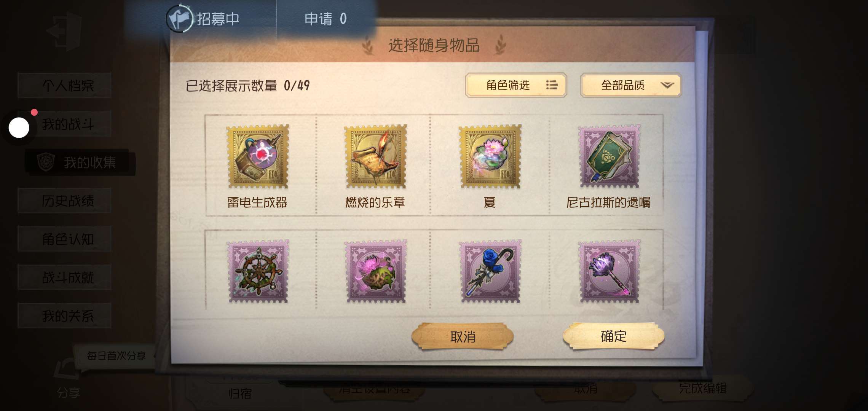
Task: Click the 取消 cancel button
Action: click(x=463, y=336)
